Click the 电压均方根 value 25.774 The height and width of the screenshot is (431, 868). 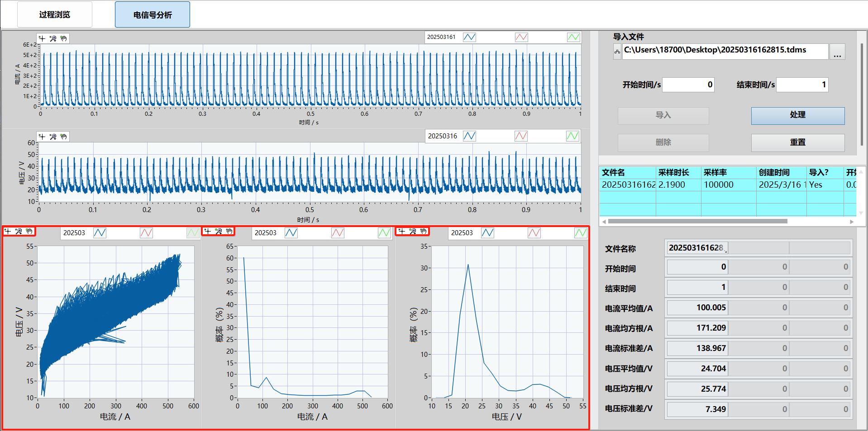tap(697, 389)
